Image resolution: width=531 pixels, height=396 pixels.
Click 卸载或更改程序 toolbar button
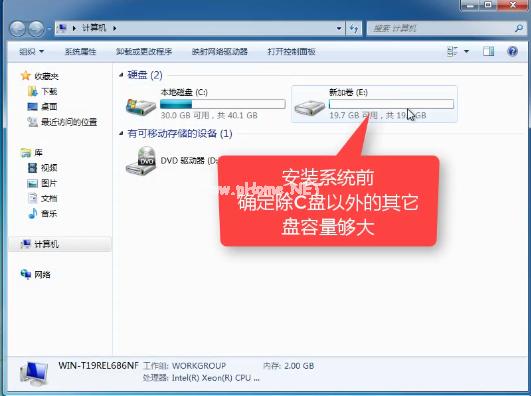coord(144,51)
